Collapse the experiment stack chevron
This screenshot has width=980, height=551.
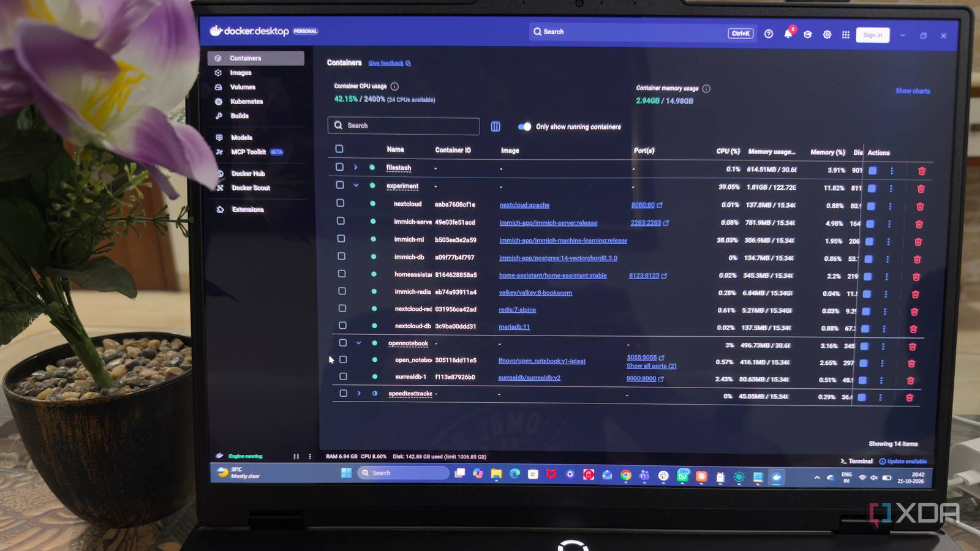click(356, 185)
